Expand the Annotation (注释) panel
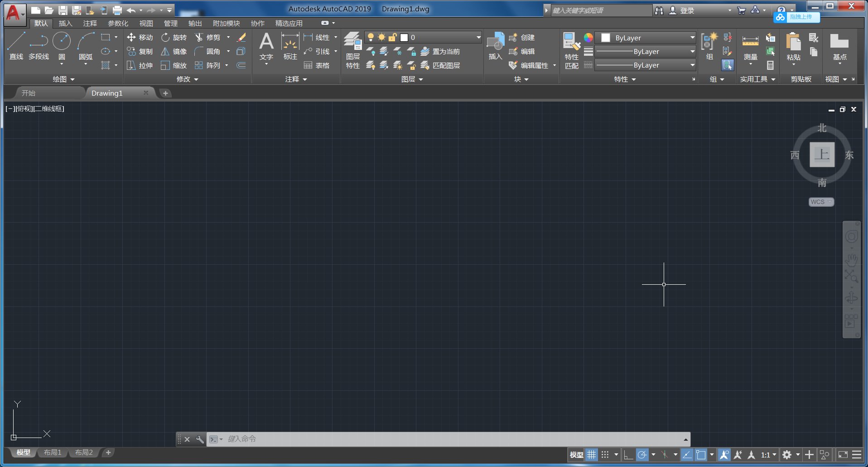868x467 pixels. click(296, 79)
